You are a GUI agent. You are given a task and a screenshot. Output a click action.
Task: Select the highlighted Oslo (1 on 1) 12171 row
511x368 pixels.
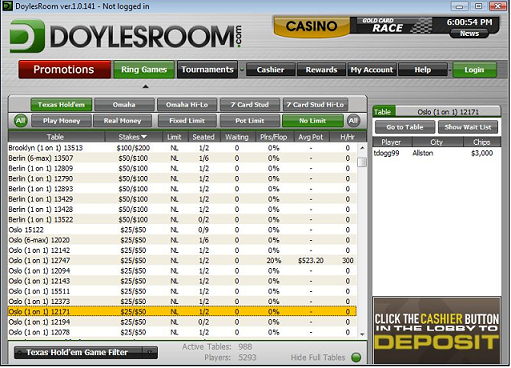coord(182,312)
